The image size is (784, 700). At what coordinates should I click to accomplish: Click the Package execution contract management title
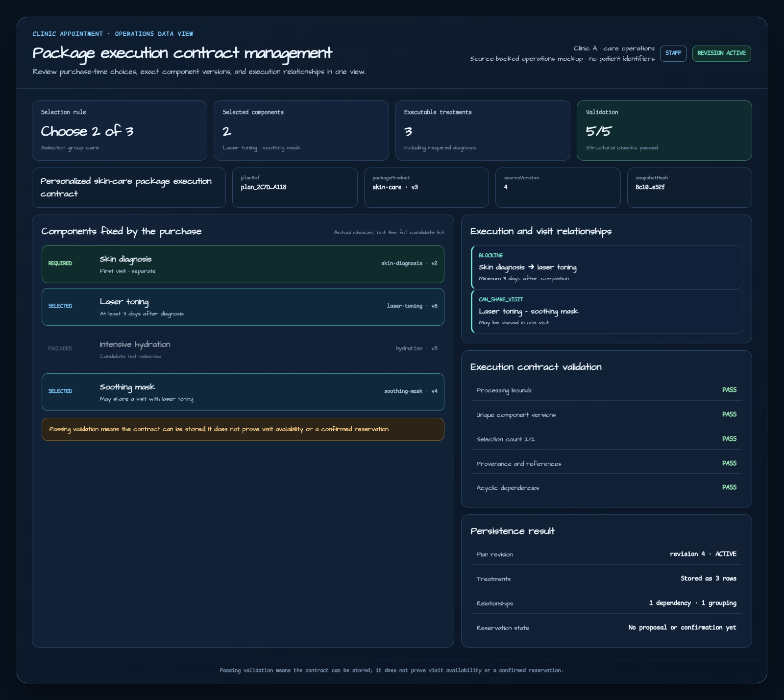182,53
